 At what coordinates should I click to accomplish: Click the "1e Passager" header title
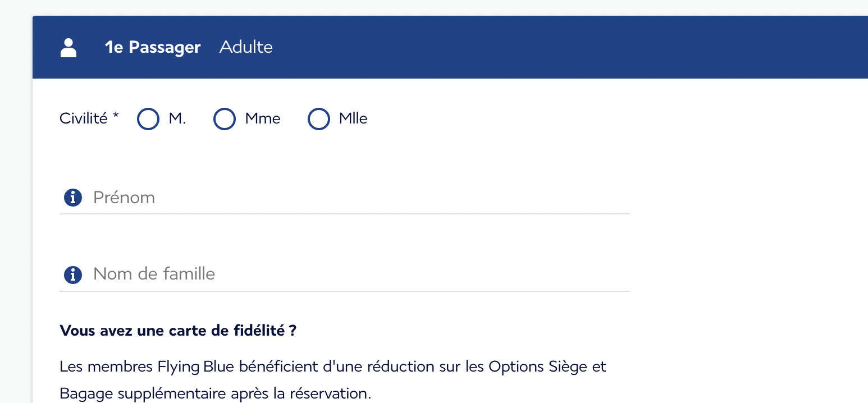tap(153, 47)
